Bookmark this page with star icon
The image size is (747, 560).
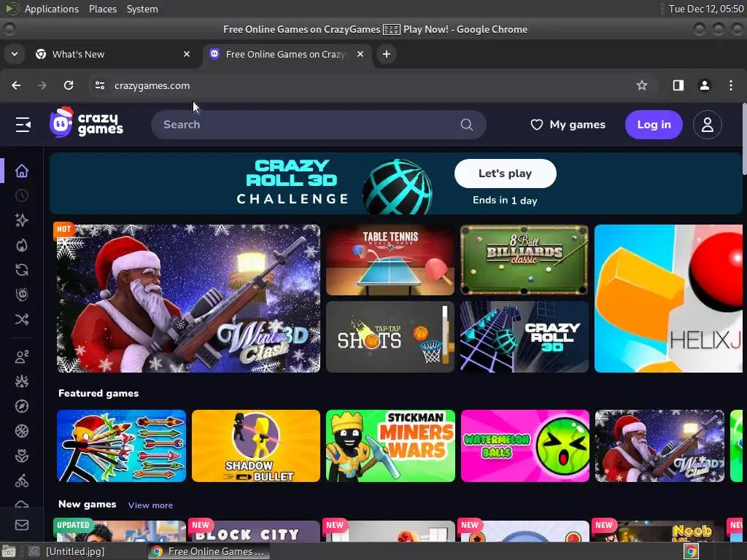(642, 85)
